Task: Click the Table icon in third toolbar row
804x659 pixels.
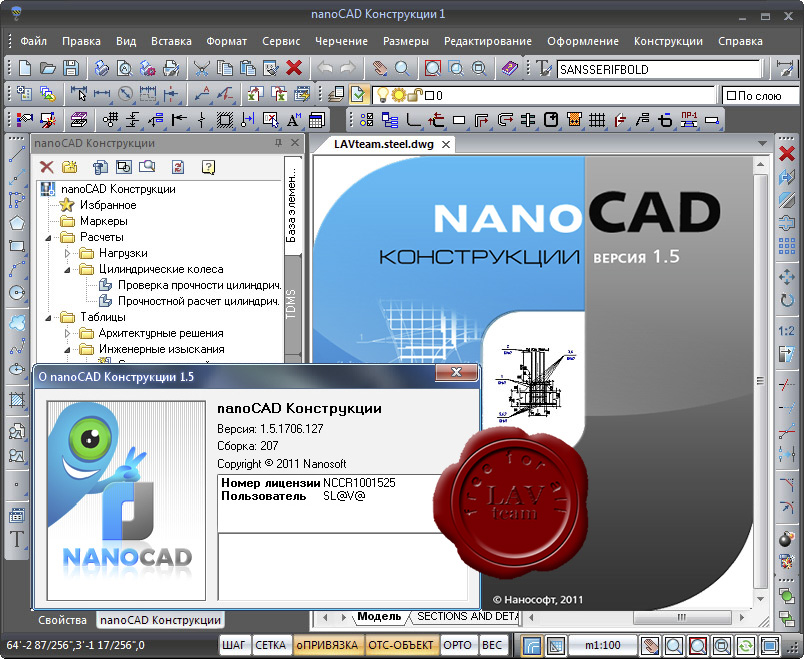Action: (317, 120)
